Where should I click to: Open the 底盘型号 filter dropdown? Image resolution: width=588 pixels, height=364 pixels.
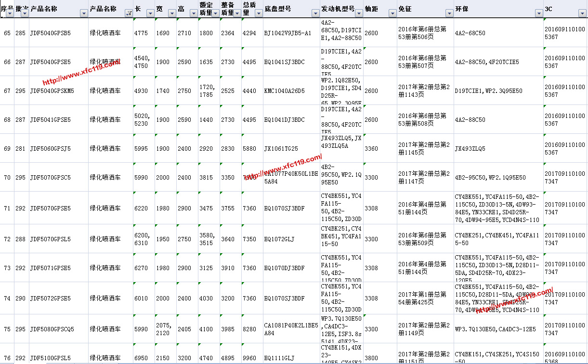pos(315,13)
